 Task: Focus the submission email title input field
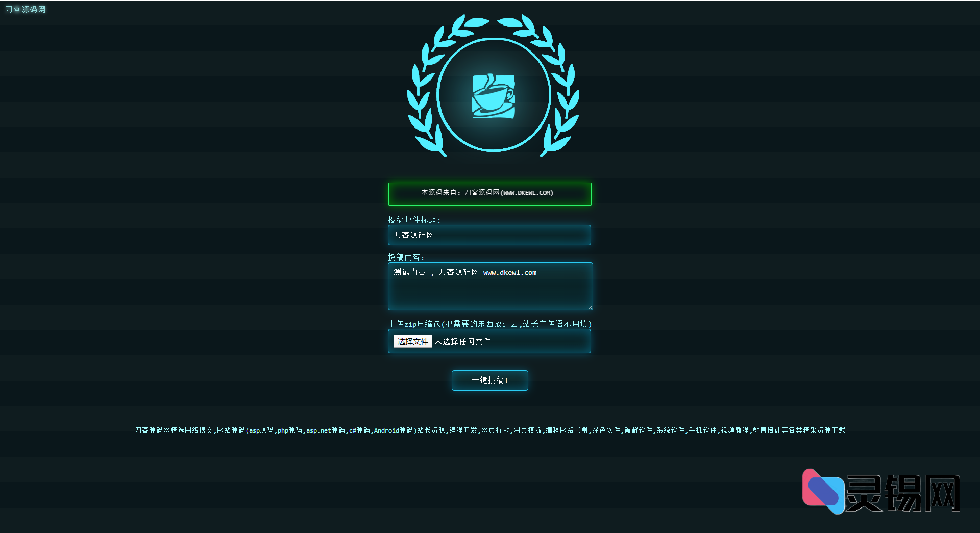click(x=489, y=235)
